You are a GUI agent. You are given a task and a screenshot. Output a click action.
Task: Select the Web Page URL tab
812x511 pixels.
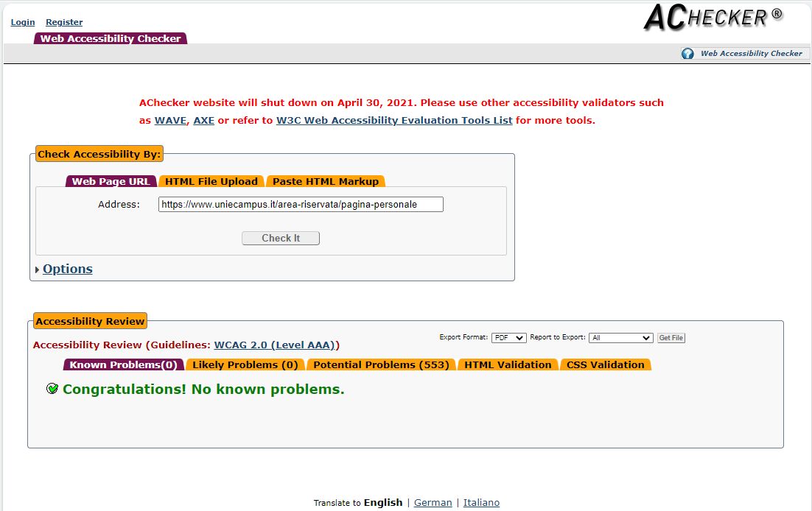(111, 182)
